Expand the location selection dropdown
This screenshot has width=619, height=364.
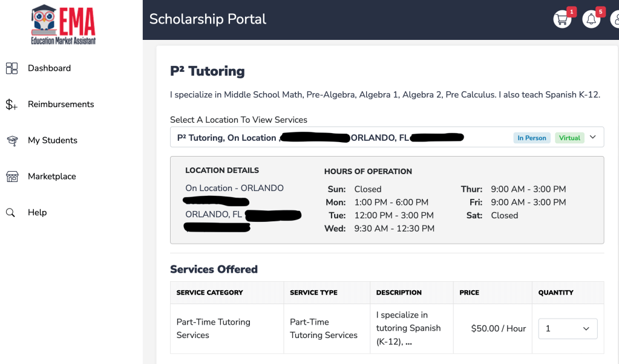click(592, 137)
